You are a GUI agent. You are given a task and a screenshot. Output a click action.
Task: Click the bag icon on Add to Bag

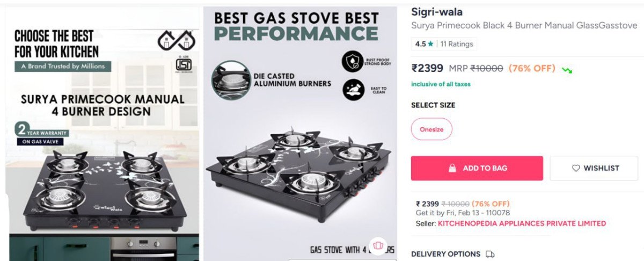pos(452,168)
